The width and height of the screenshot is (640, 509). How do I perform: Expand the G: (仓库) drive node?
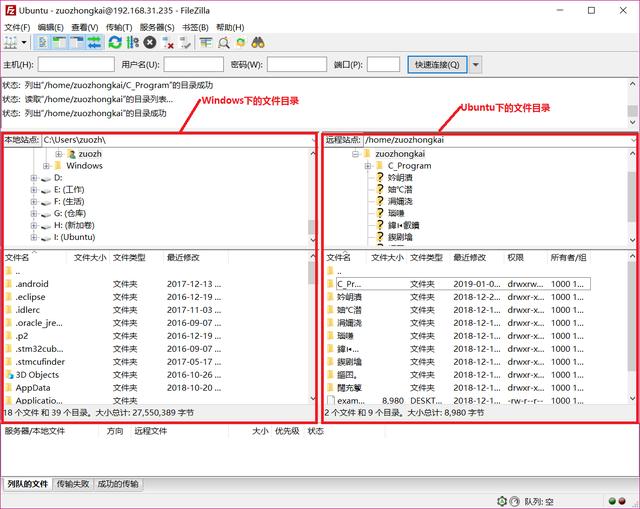point(34,213)
